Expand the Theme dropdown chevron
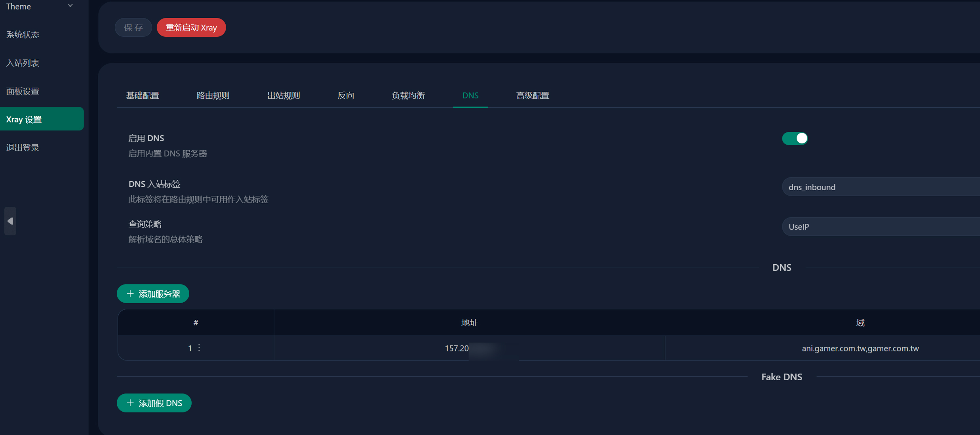Image resolution: width=980 pixels, height=435 pixels. click(70, 6)
